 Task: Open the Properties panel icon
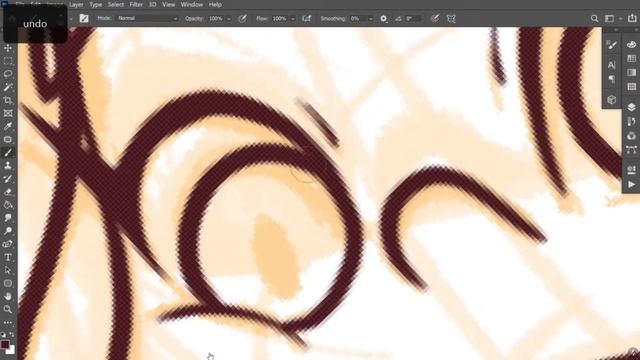coord(631,170)
